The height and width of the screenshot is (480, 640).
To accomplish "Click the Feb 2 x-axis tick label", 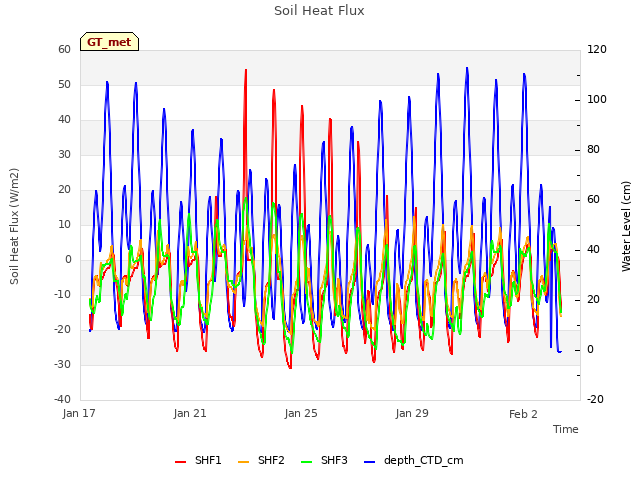I will (x=523, y=414).
